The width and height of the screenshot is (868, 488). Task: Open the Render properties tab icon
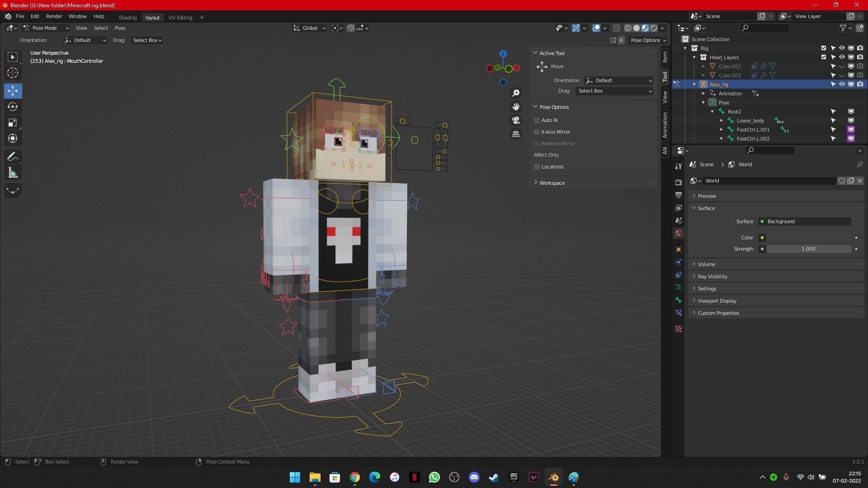pos(679,182)
